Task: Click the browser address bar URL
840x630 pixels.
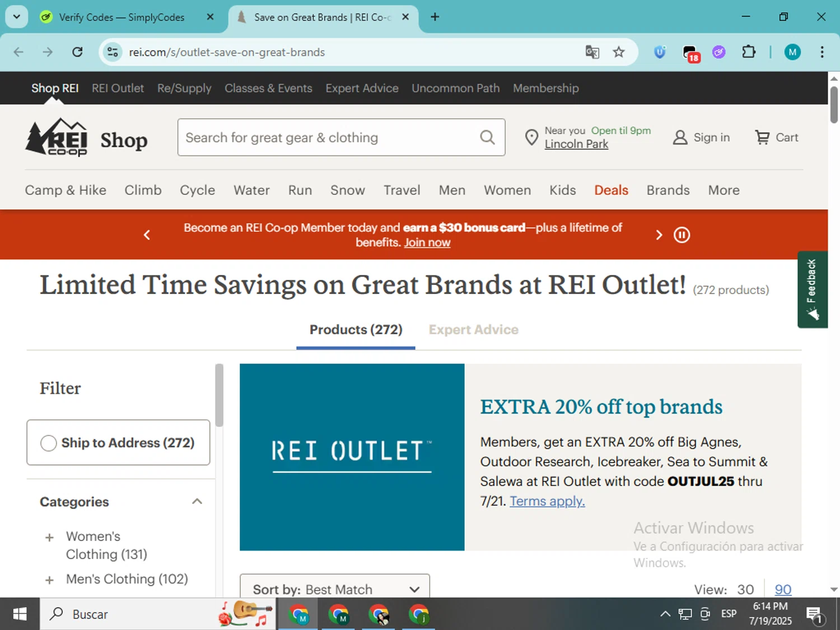Action: (x=227, y=52)
